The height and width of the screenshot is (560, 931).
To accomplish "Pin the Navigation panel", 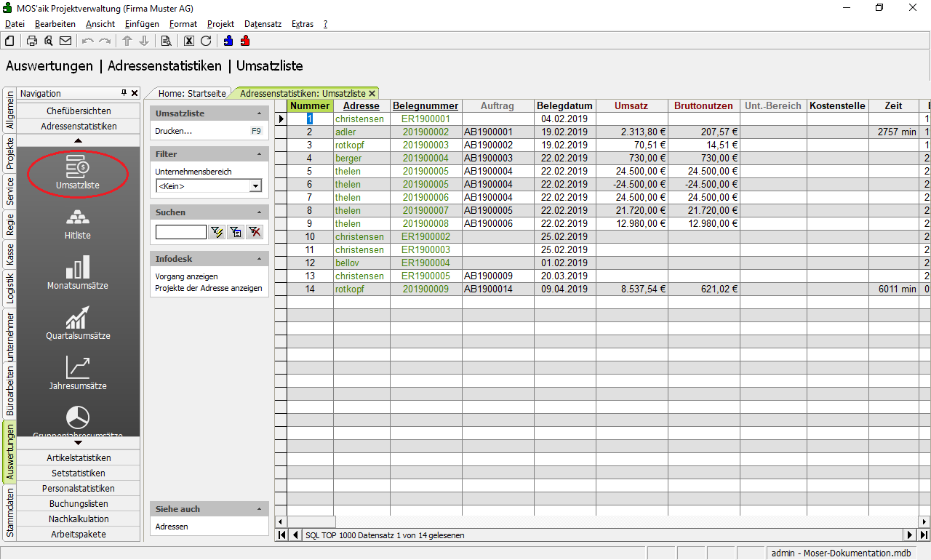I will [124, 93].
